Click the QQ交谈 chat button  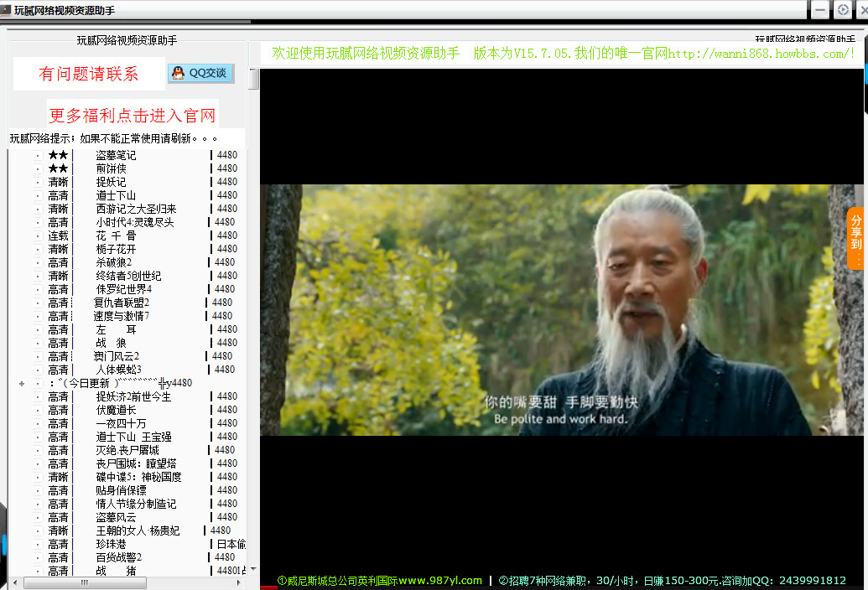(x=201, y=73)
